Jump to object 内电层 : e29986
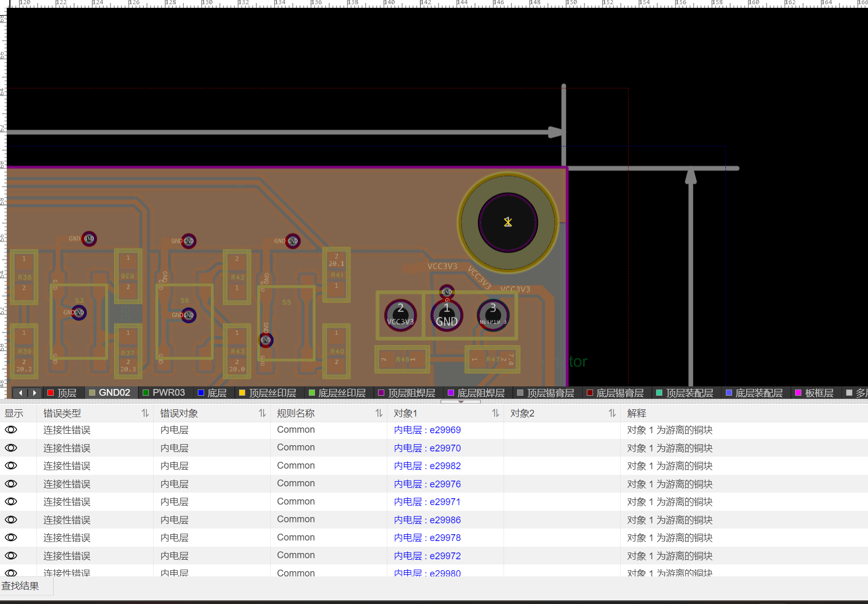 tap(427, 520)
